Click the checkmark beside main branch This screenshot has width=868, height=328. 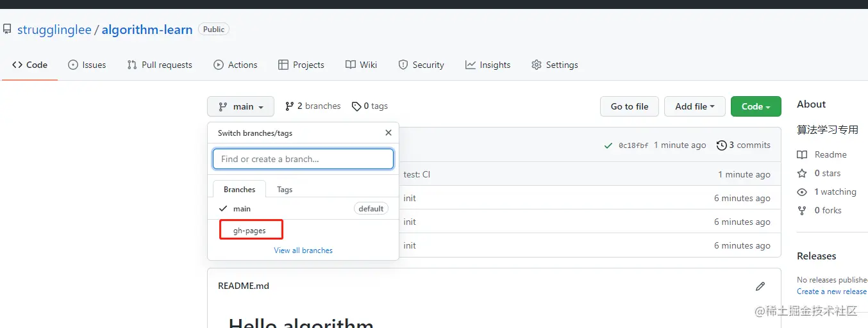click(223, 209)
